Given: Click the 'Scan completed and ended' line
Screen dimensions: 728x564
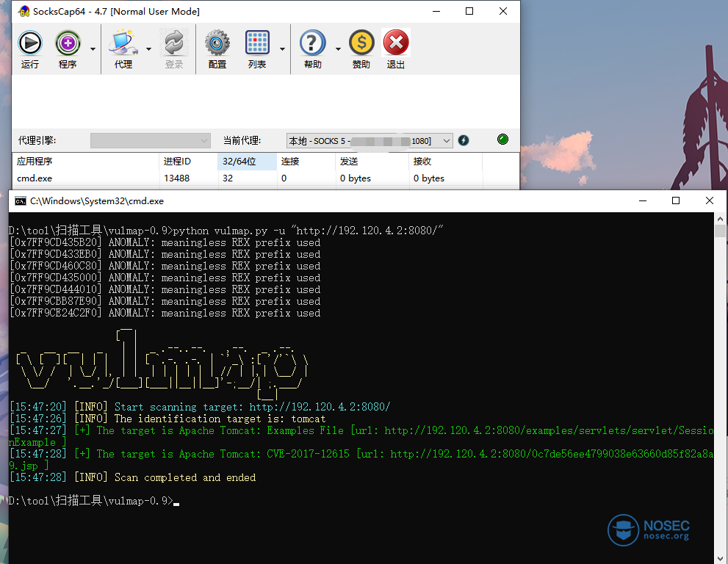Looking at the screenshot, I should 133,477.
